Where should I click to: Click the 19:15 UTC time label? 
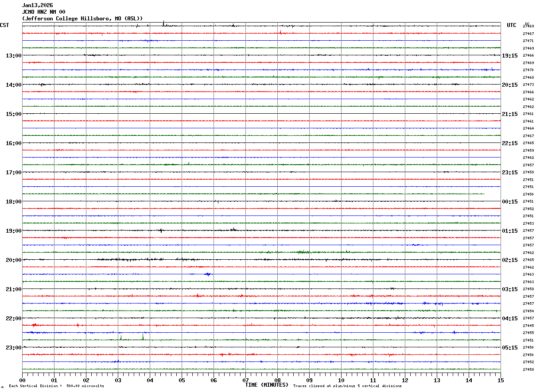[x=510, y=56]
